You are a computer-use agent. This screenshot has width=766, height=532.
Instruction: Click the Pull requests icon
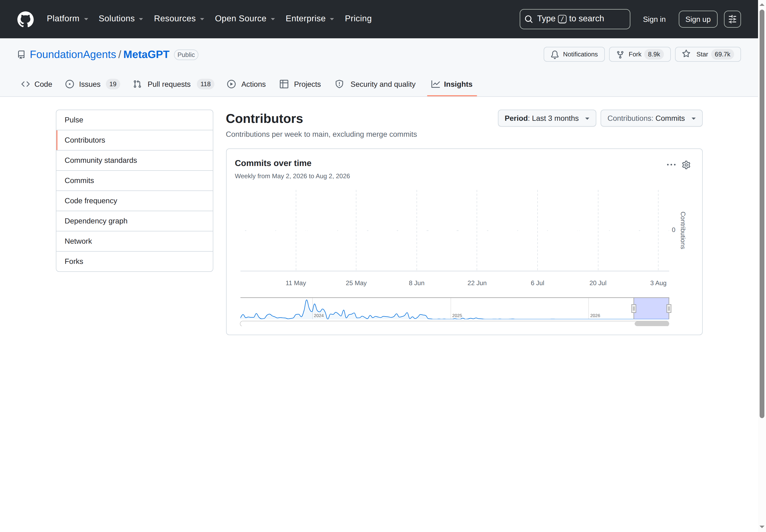pyautogui.click(x=137, y=84)
